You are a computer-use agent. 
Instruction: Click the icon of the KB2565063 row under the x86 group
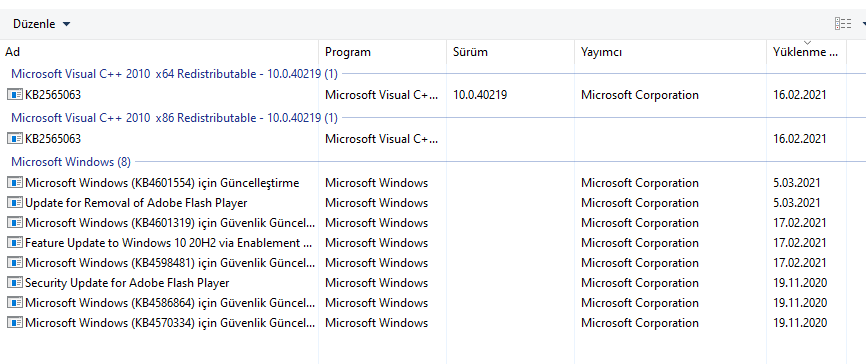pyautogui.click(x=15, y=139)
